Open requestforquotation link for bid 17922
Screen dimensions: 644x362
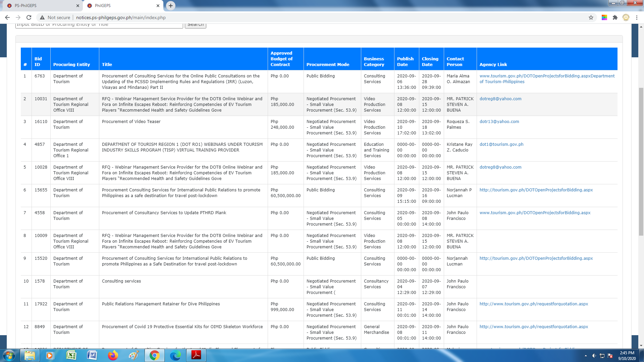tap(534, 304)
